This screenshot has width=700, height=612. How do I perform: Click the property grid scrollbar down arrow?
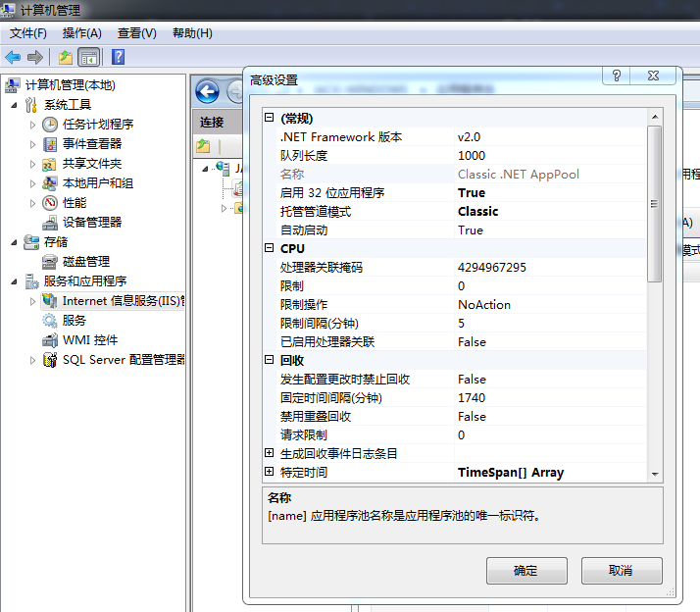point(656,474)
